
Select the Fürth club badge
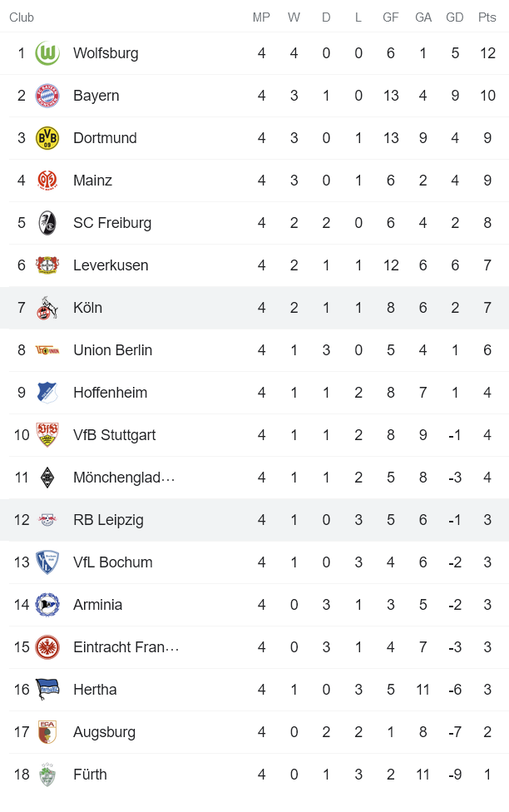(x=48, y=774)
